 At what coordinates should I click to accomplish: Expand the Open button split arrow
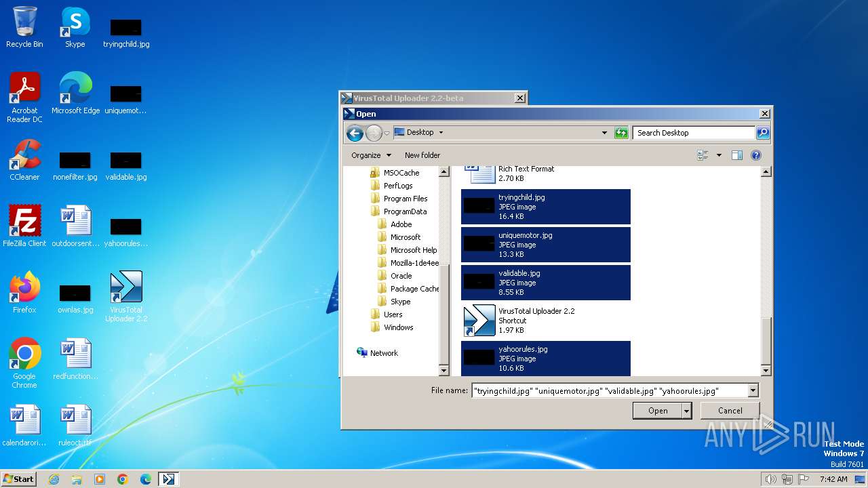point(686,411)
